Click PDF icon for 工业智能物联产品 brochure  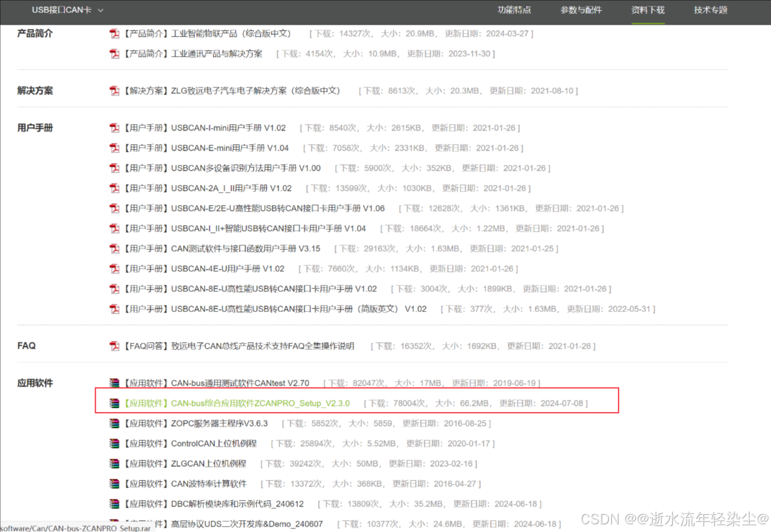114,34
